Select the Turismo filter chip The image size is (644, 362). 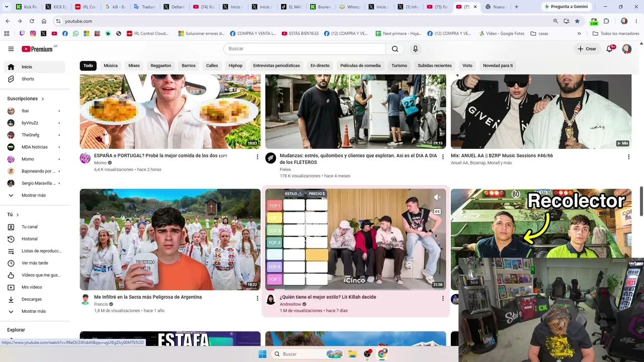[399, 65]
